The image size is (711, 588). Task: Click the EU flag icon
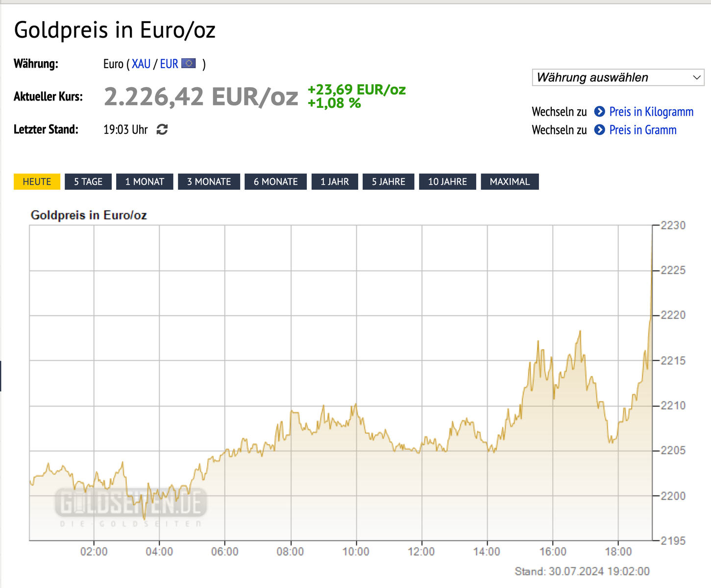[x=189, y=64]
